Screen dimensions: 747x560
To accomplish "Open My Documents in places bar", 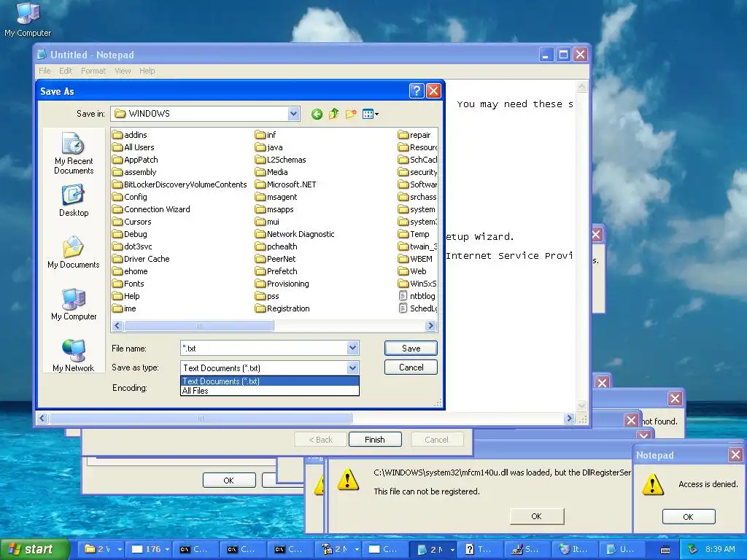I will click(x=74, y=252).
